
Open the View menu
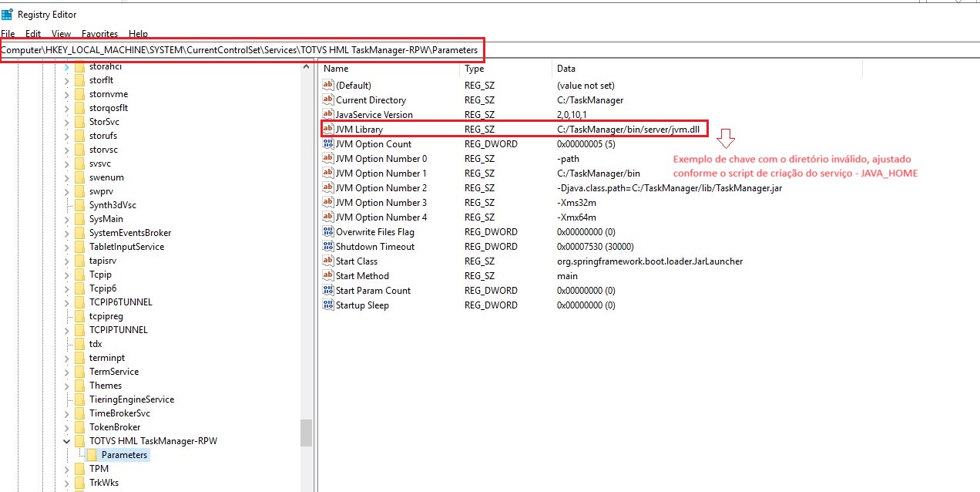point(61,34)
